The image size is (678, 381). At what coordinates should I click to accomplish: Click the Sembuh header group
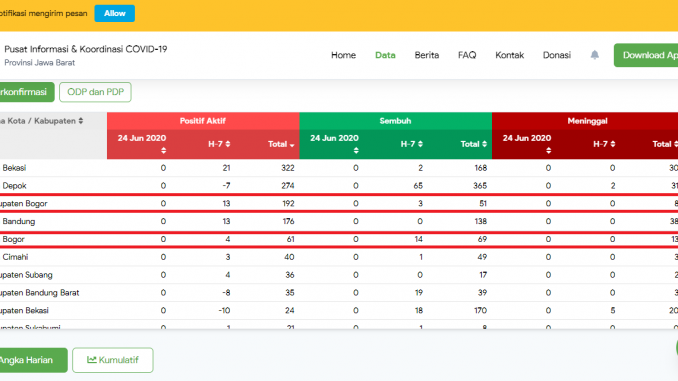(395, 121)
